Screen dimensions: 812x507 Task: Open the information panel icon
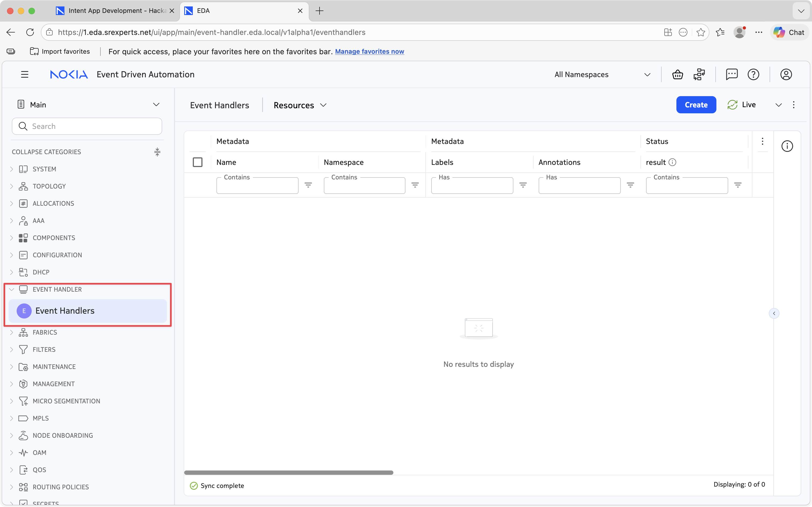pos(787,146)
